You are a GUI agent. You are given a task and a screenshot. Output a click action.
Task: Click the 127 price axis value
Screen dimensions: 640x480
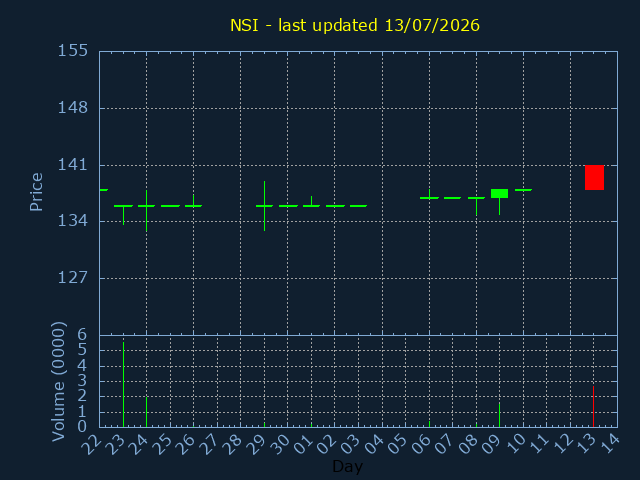tap(73, 278)
